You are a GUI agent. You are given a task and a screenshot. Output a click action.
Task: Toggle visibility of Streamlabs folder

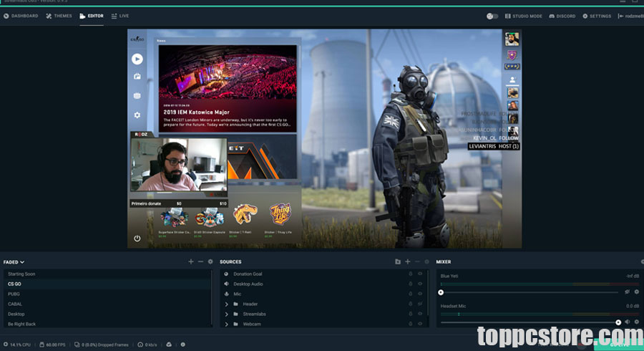pyautogui.click(x=420, y=314)
